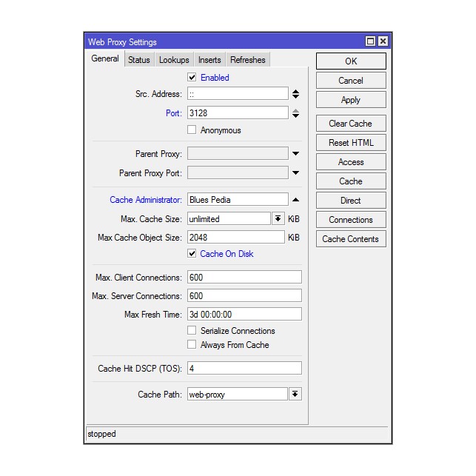Collapse the Cache Administrator field arrow
Screen dimensions: 476x476
(295, 200)
